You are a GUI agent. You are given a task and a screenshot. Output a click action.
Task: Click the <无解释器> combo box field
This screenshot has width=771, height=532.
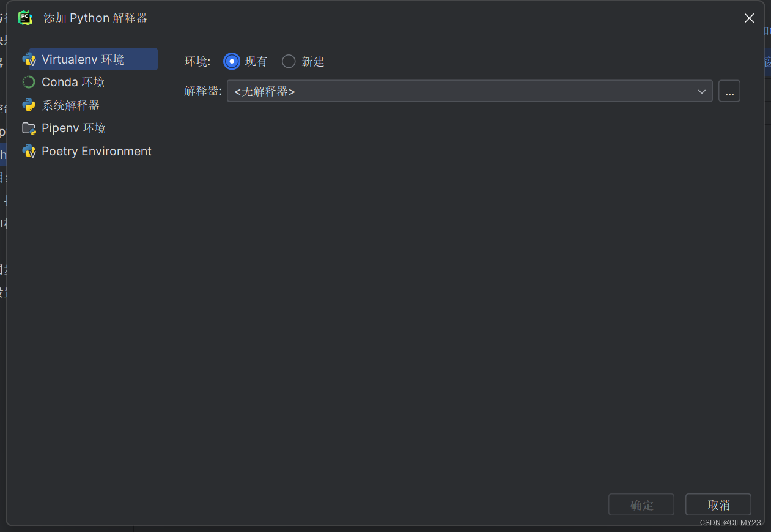470,91
